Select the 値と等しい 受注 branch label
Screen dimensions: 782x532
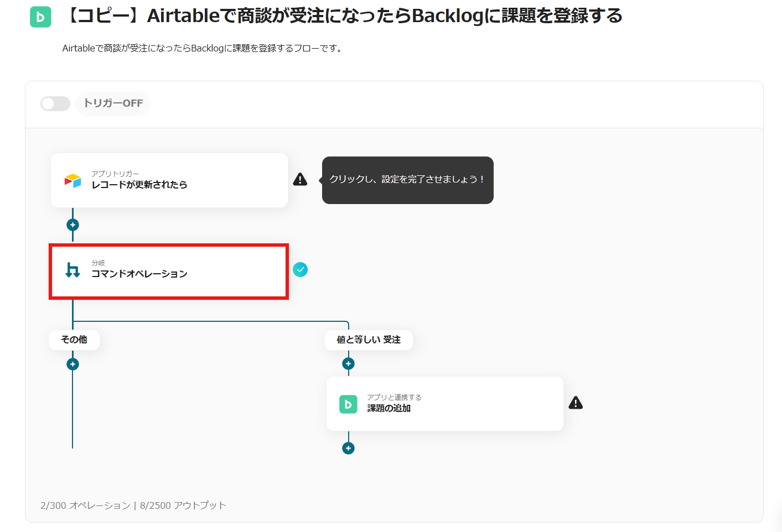[x=369, y=340]
